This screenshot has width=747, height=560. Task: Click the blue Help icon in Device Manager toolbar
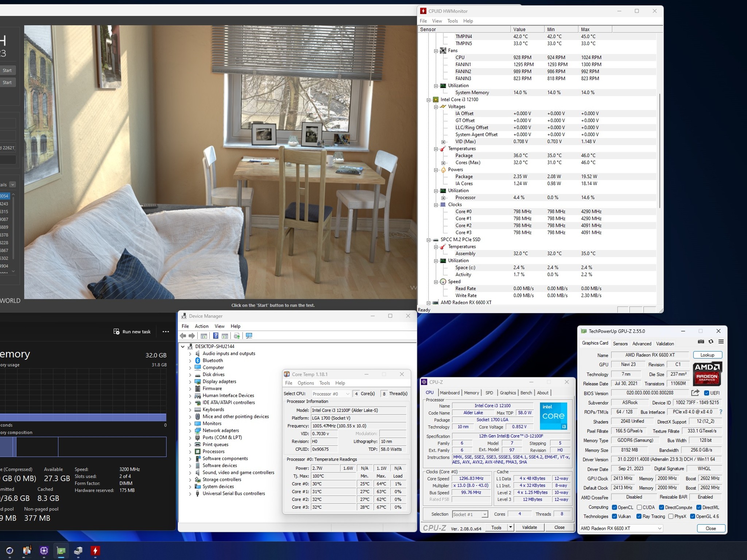click(216, 336)
